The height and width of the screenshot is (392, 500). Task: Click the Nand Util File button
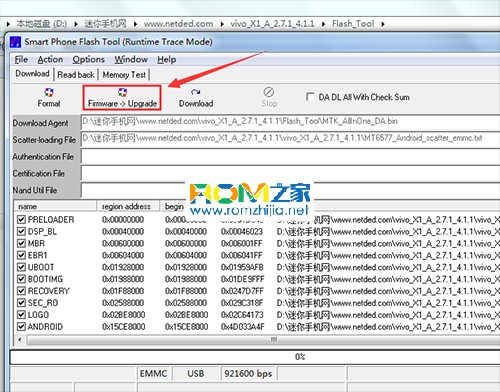coord(46,190)
